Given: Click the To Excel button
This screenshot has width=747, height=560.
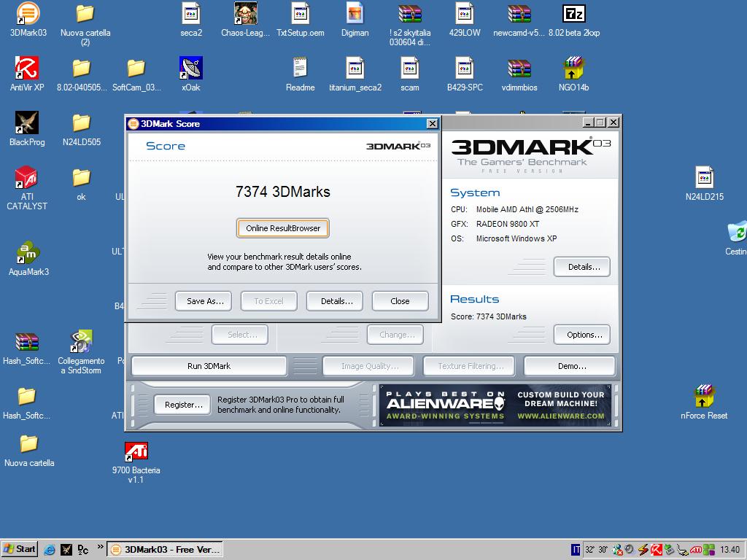Looking at the screenshot, I should [x=268, y=301].
